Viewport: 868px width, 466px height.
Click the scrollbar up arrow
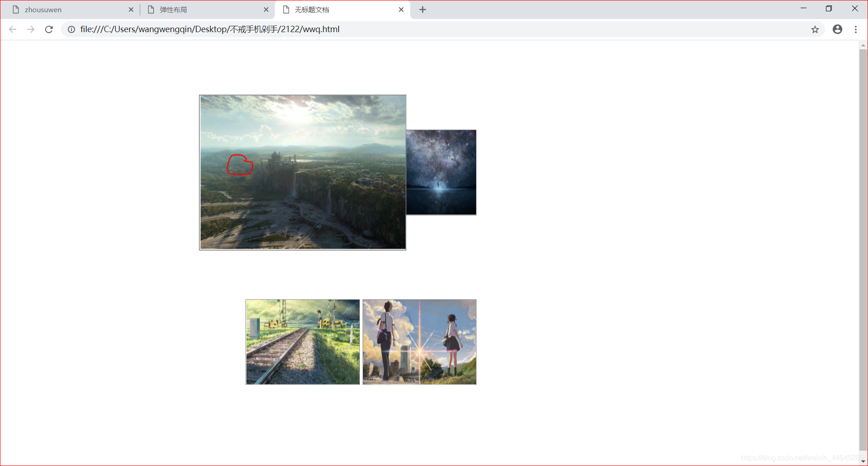point(863,45)
